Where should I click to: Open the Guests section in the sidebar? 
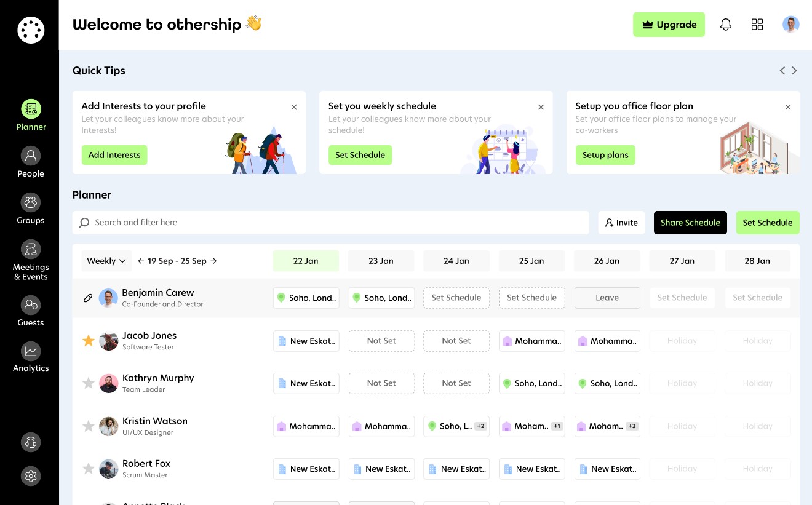(31, 310)
